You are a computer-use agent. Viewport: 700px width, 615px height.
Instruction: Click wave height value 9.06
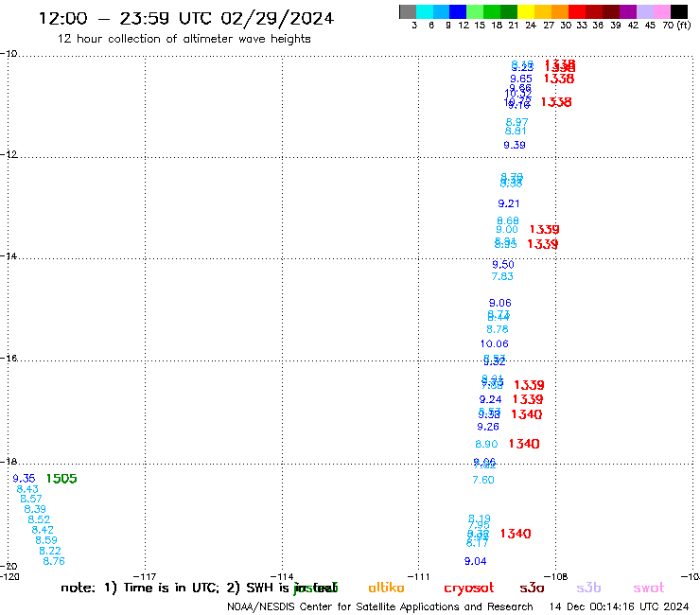click(x=500, y=303)
